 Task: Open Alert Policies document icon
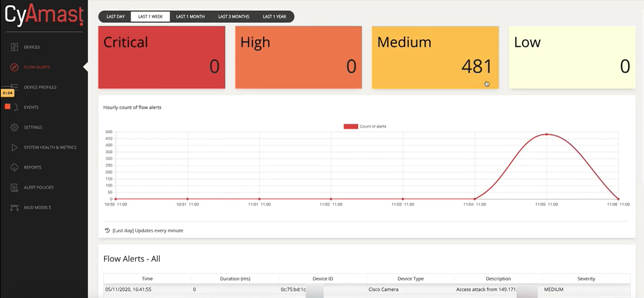point(15,188)
